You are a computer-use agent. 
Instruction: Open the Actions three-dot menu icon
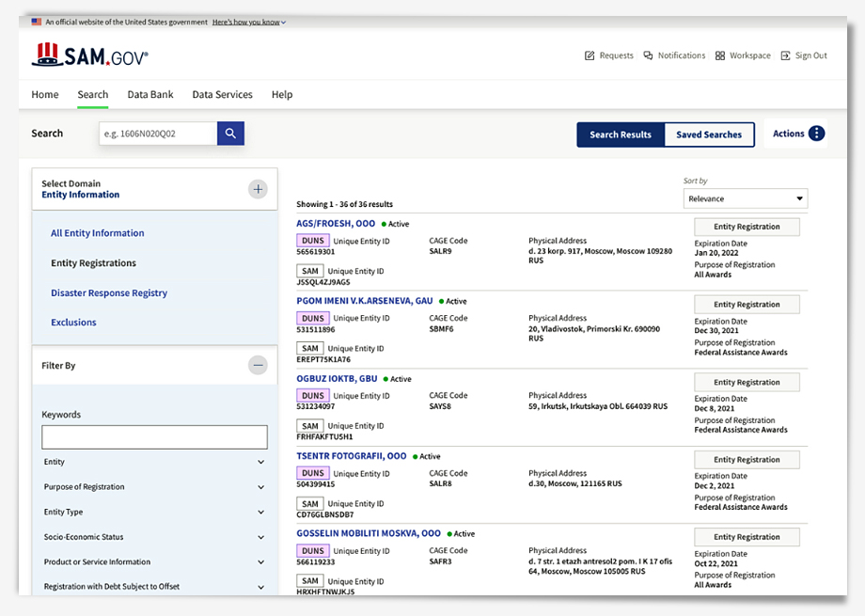(x=816, y=134)
